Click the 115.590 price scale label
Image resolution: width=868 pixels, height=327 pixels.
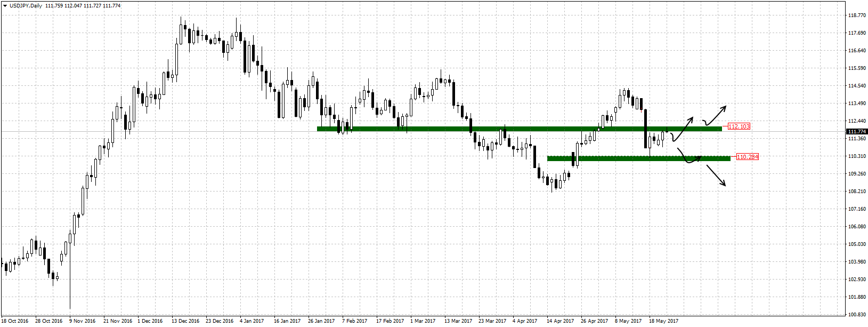coord(856,68)
